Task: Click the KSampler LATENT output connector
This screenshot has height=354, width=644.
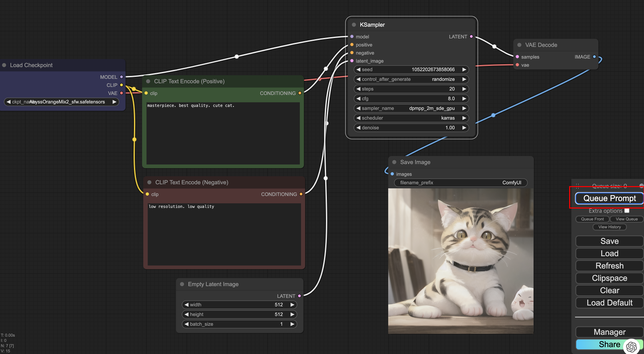Action: pos(471,37)
